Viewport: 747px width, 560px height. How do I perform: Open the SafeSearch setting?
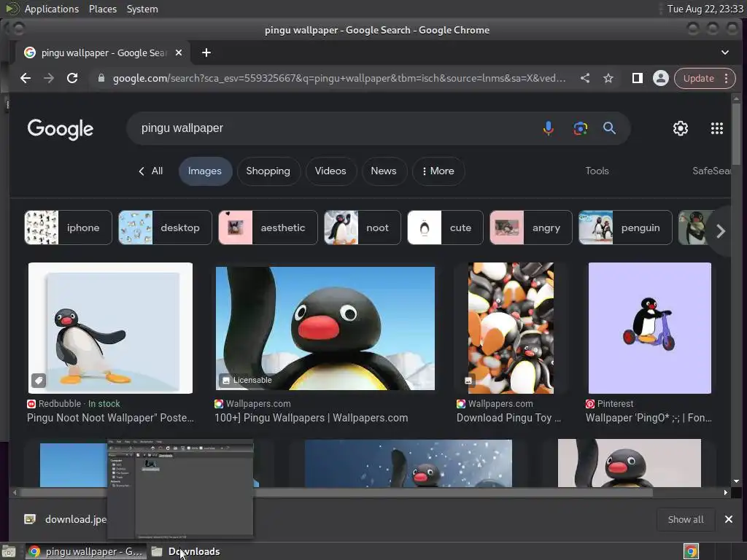pos(711,171)
